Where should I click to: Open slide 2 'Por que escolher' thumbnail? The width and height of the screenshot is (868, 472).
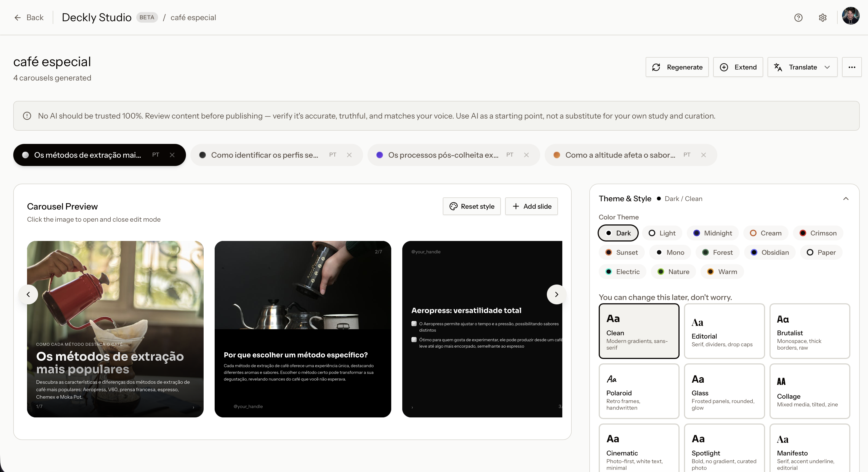[303, 329]
